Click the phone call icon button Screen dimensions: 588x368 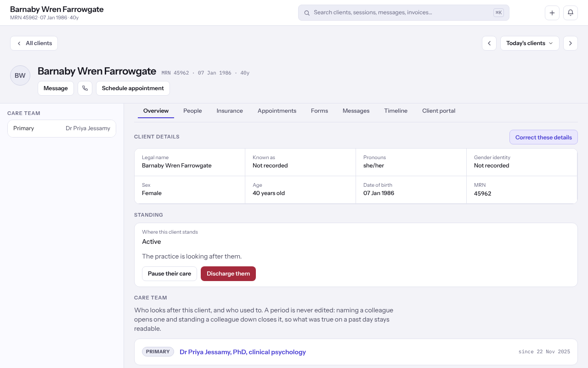click(85, 88)
